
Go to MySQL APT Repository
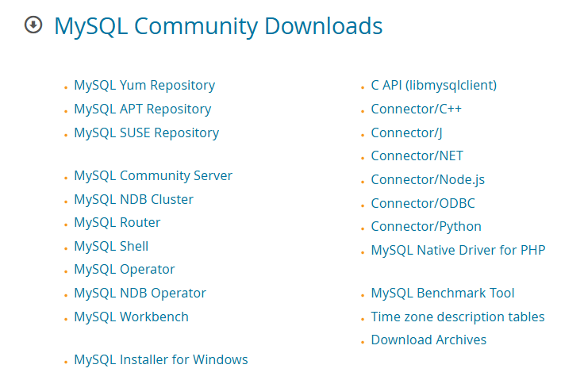pyautogui.click(x=143, y=109)
